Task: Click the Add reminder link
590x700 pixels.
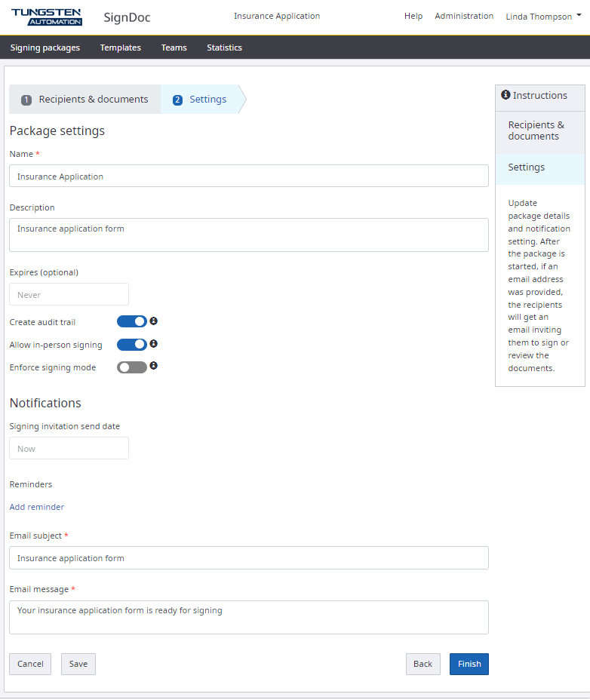Action: pyautogui.click(x=36, y=506)
